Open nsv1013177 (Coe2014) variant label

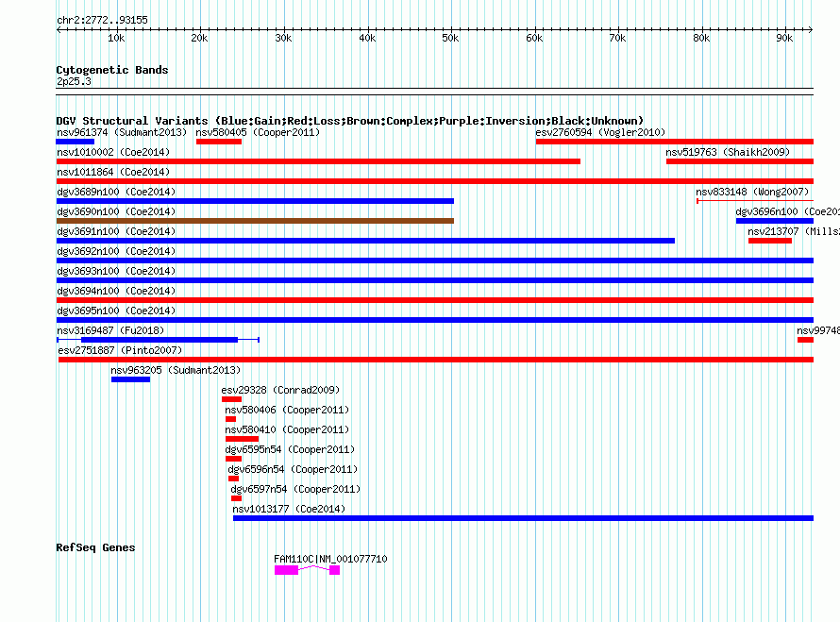tap(289, 509)
